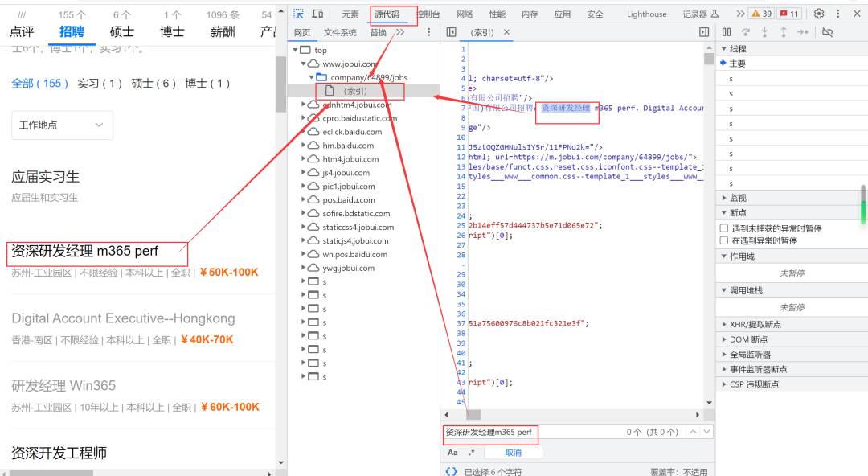Click the pretty print braces icon
Screen dimensions: 868x476
(x=452, y=471)
